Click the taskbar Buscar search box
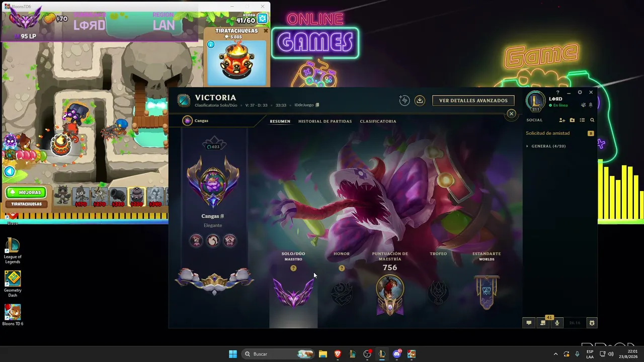This screenshot has width=644, height=362. (278, 354)
